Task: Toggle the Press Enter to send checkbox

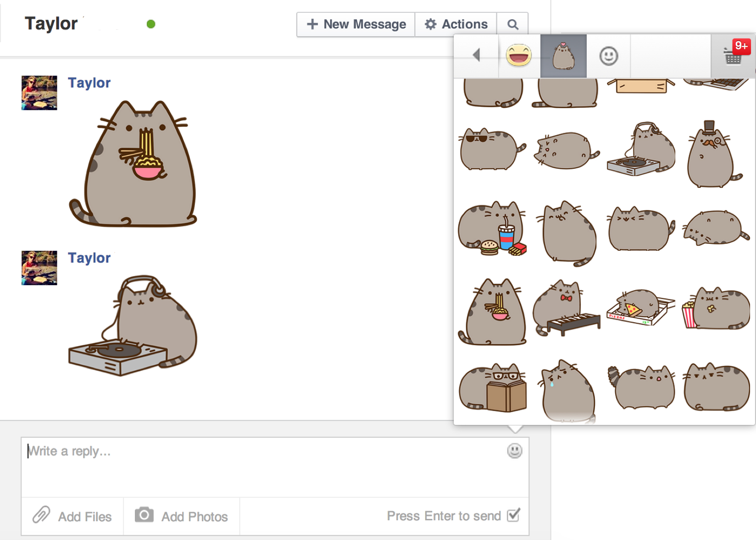Action: coord(513,515)
